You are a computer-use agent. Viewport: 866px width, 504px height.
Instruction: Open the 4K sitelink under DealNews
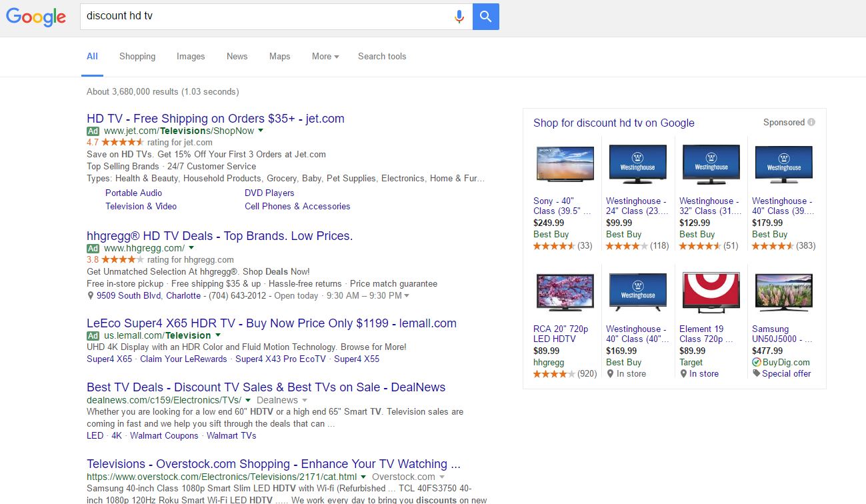point(117,436)
